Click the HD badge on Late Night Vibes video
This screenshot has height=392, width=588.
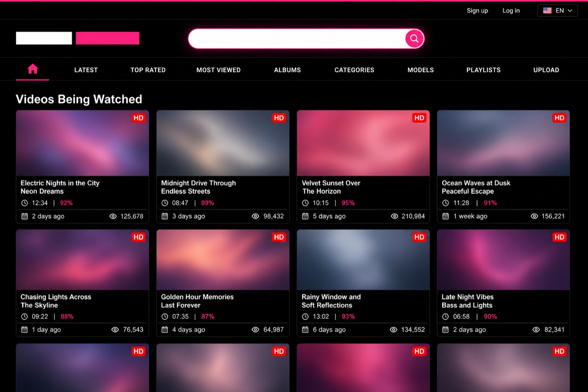559,237
